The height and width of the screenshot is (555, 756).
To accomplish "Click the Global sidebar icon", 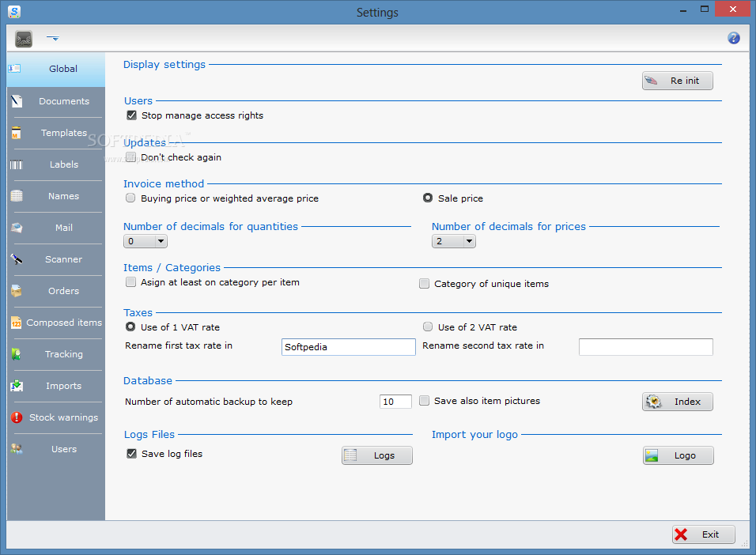I will pos(14,69).
